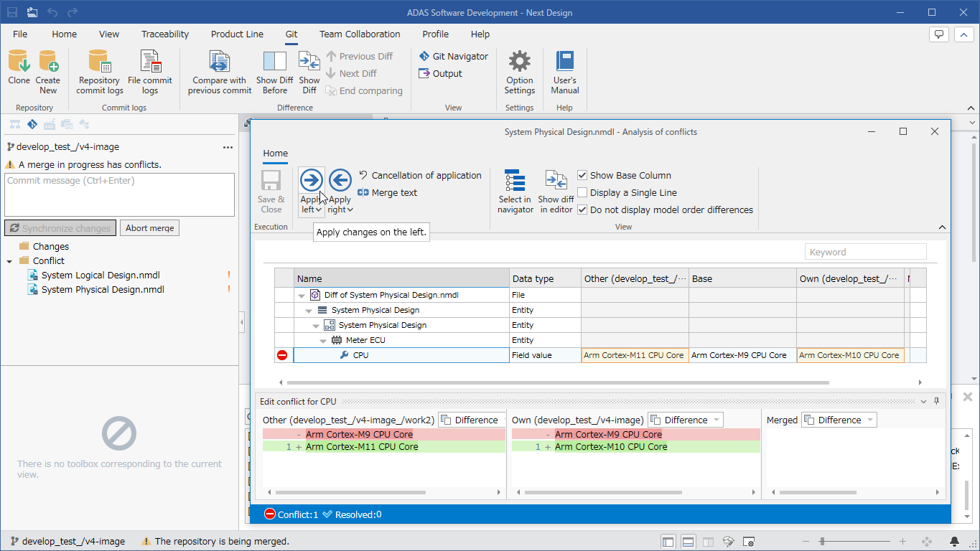Click the develop_test_/v4-image branch in status bar
The width and height of the screenshot is (980, 551).
pyautogui.click(x=67, y=542)
